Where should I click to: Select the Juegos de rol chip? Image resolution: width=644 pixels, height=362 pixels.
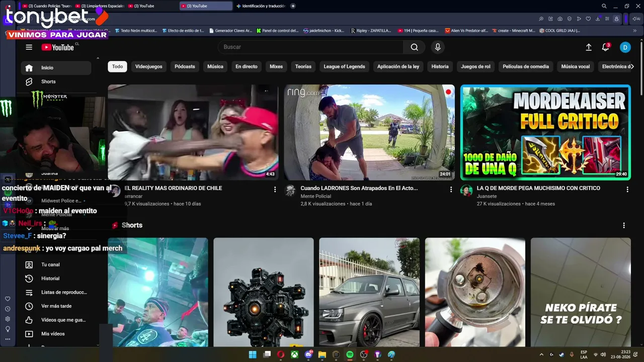tap(475, 66)
